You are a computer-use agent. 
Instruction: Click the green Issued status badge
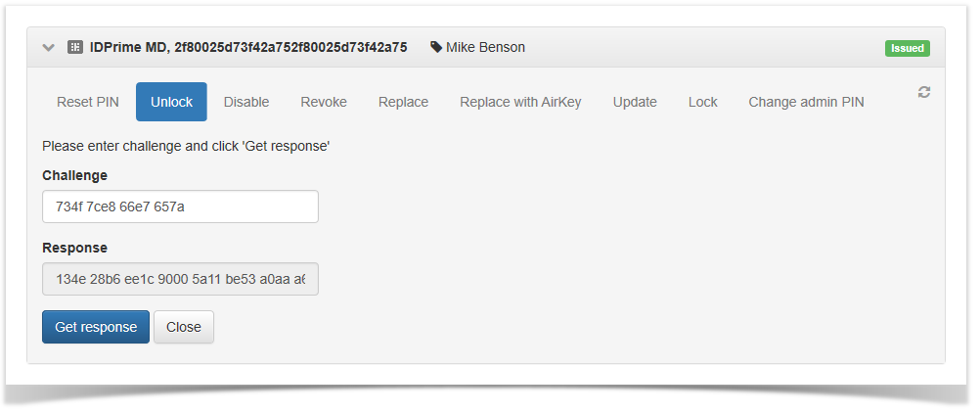click(x=908, y=48)
